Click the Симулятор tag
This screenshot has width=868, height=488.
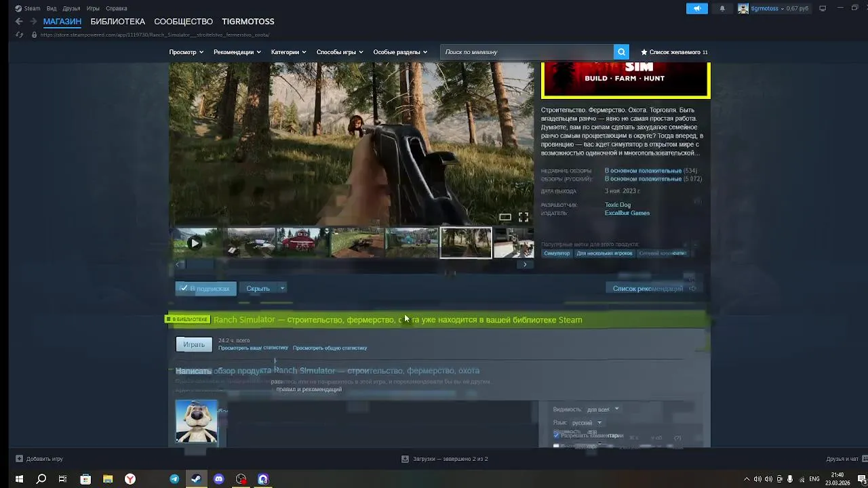557,253
